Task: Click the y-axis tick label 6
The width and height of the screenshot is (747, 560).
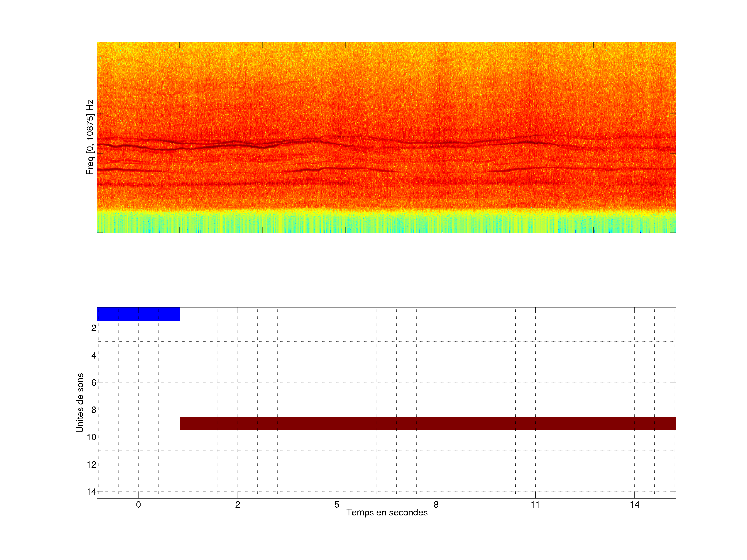Action: (94, 383)
